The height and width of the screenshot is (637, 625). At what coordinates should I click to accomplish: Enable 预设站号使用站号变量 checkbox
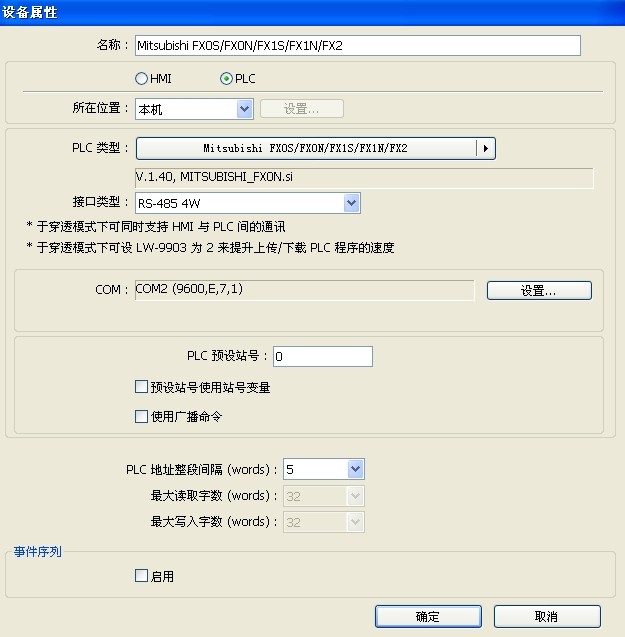[141, 387]
